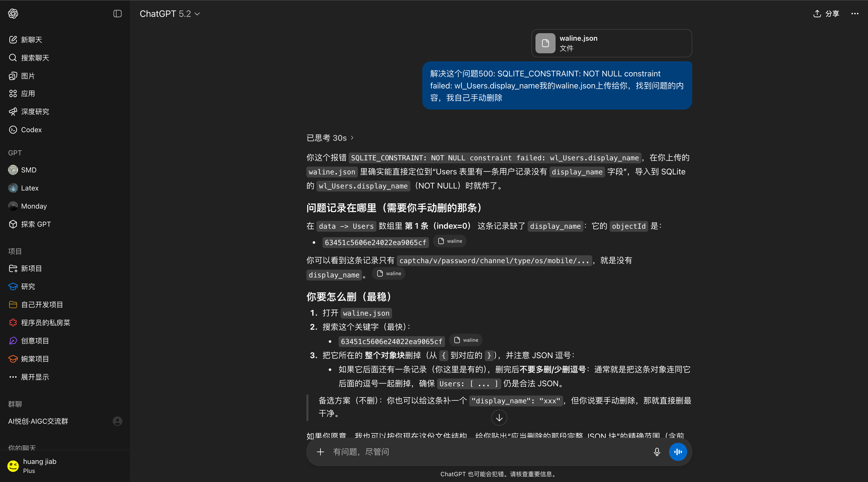Image resolution: width=868 pixels, height=482 pixels.
Task: Click the ChatGPT logo icon
Action: click(x=13, y=14)
